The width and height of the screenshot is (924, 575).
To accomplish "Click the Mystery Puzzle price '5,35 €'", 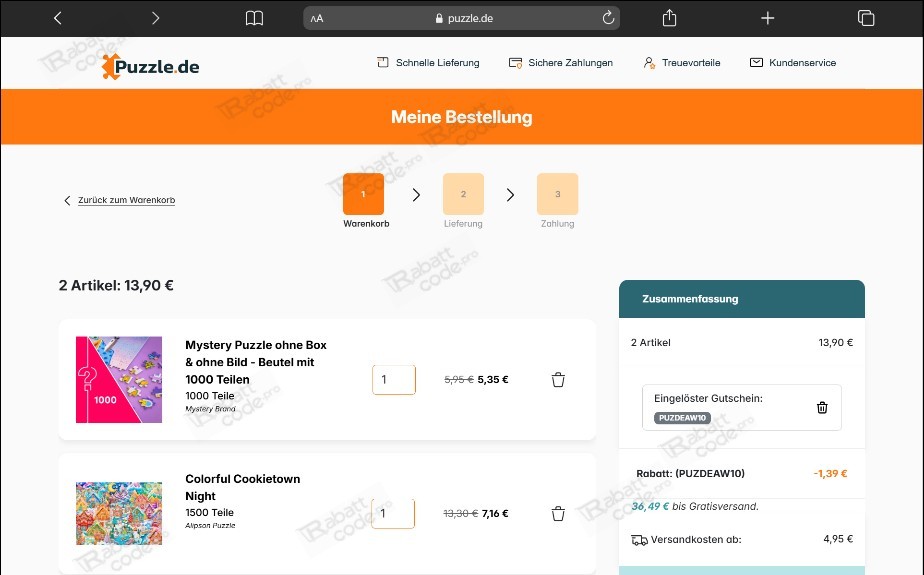I will [493, 380].
